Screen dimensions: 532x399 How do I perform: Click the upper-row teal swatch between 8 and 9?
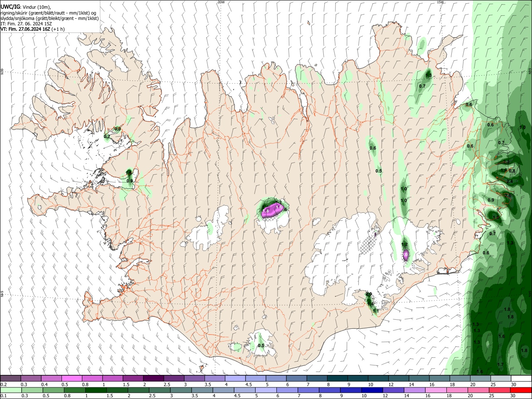tap(337, 378)
